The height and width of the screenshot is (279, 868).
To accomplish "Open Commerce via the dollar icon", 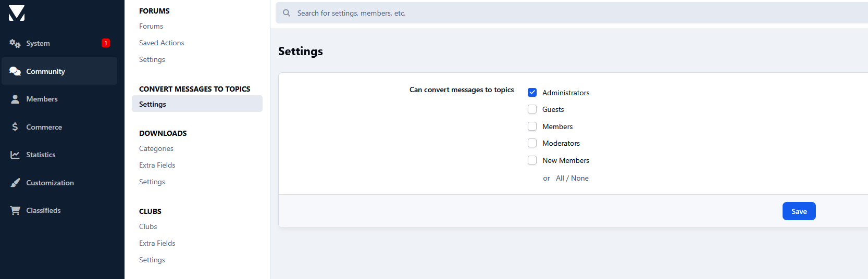I will click(x=15, y=127).
